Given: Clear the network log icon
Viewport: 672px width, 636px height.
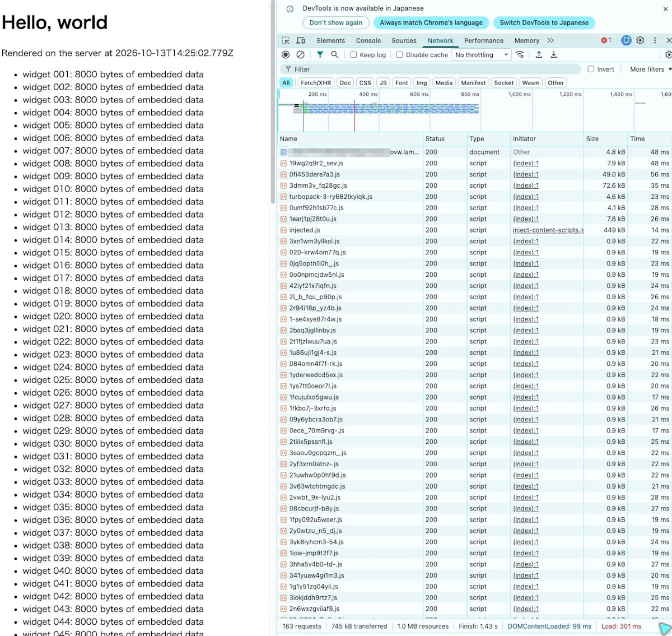Looking at the screenshot, I should (301, 55).
